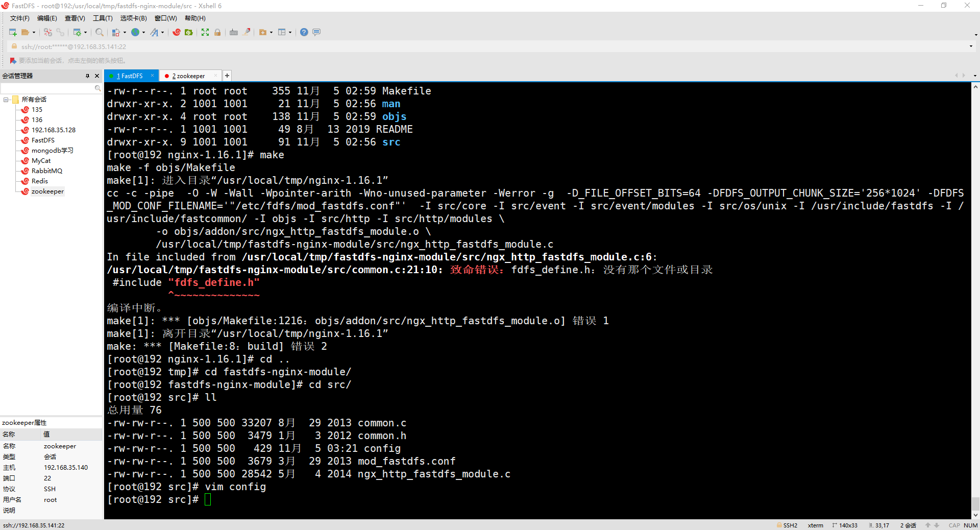The width and height of the screenshot is (980, 530).
Task: Click the new folder plus icon
Action: coord(263,32)
